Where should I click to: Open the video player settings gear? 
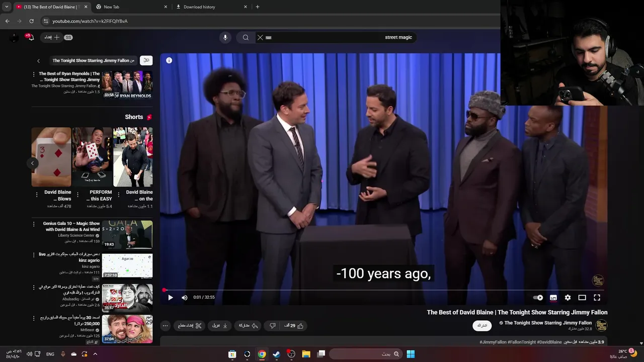coord(568,298)
